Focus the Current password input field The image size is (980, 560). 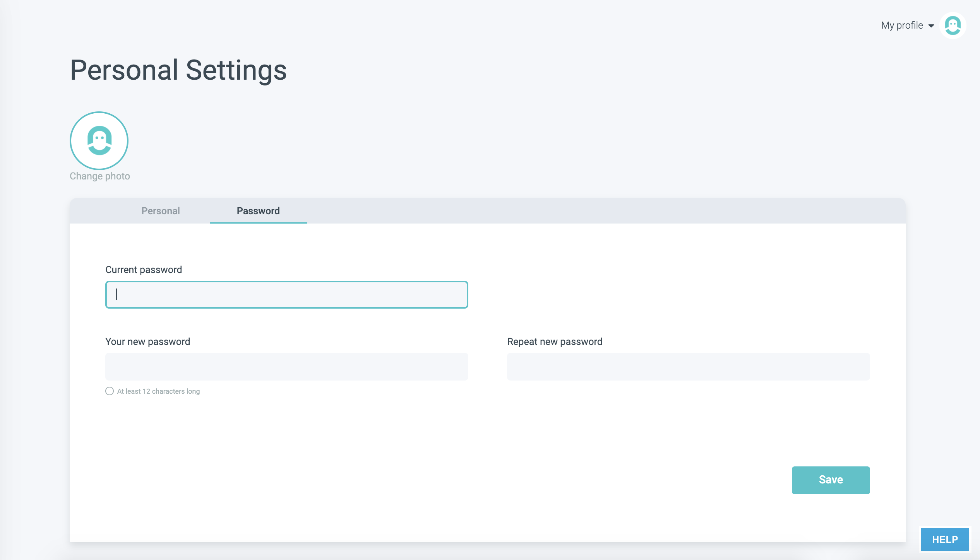click(x=286, y=295)
